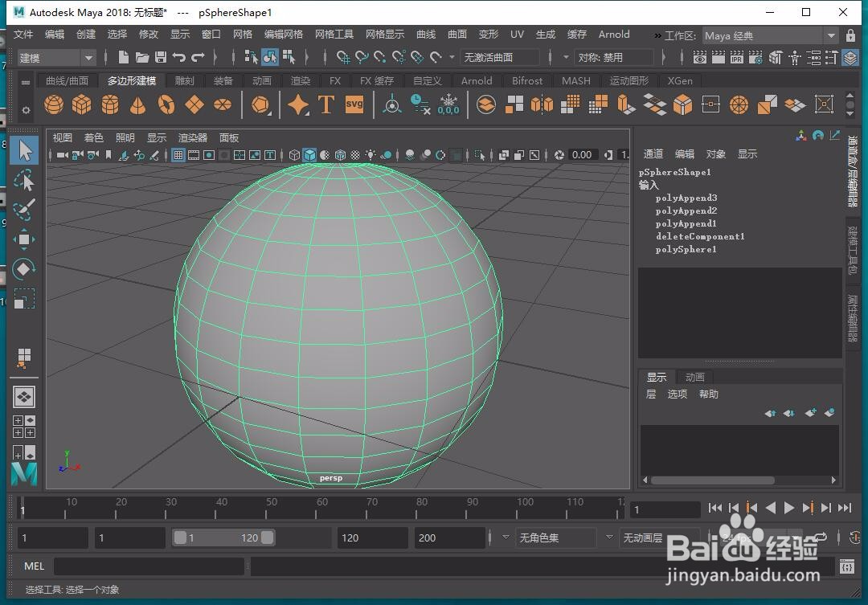Toggle select by object type mode
The width and height of the screenshot is (868, 605).
[x=269, y=57]
